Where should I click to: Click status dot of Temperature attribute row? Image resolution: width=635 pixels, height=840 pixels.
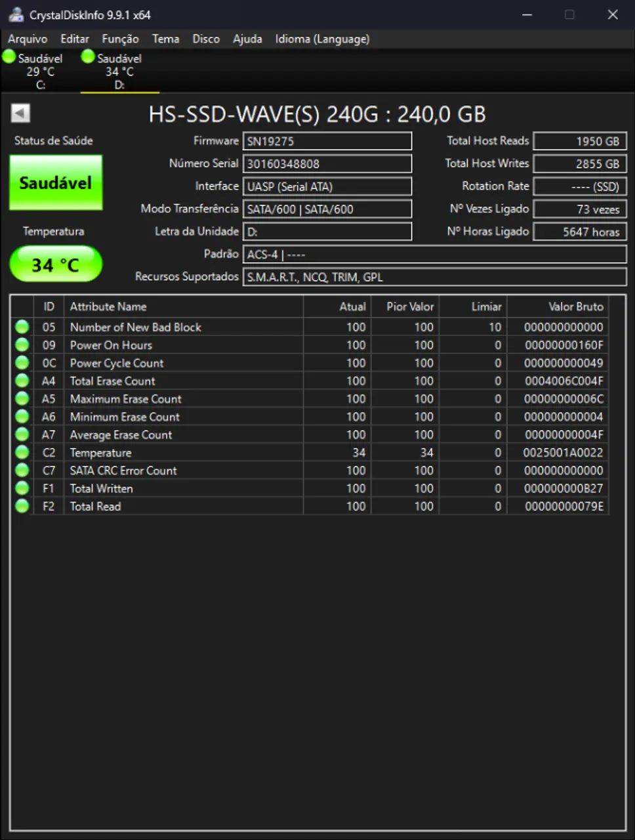tap(22, 452)
